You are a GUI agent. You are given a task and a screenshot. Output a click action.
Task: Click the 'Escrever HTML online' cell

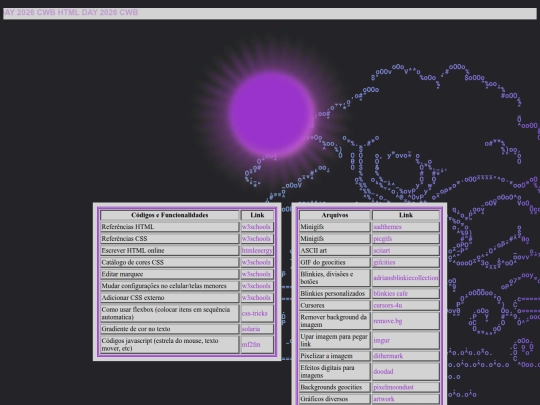169,250
